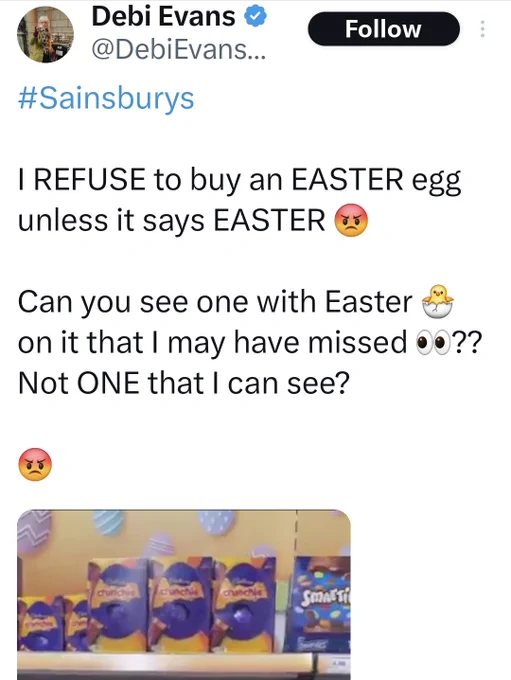Click the 'unless it says EASTER' text
The width and height of the screenshot is (511, 680).
[x=172, y=221]
